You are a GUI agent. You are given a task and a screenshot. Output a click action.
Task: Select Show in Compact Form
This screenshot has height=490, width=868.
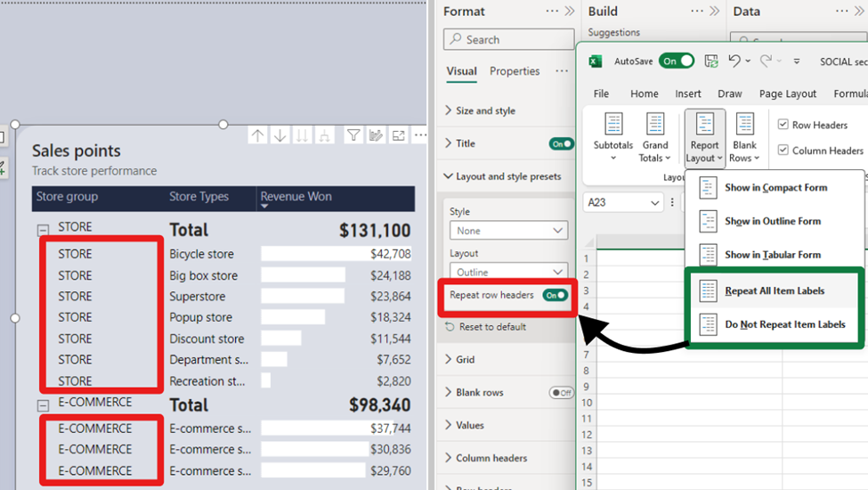(x=775, y=188)
